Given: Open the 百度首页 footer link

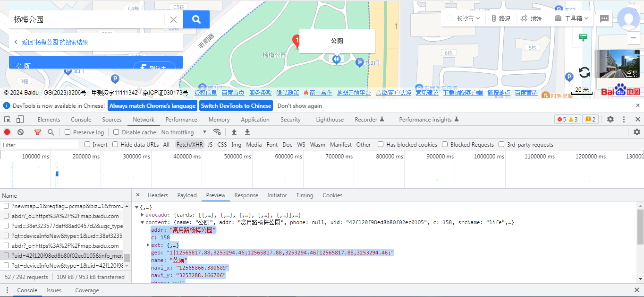Looking at the screenshot, I should tap(233, 93).
